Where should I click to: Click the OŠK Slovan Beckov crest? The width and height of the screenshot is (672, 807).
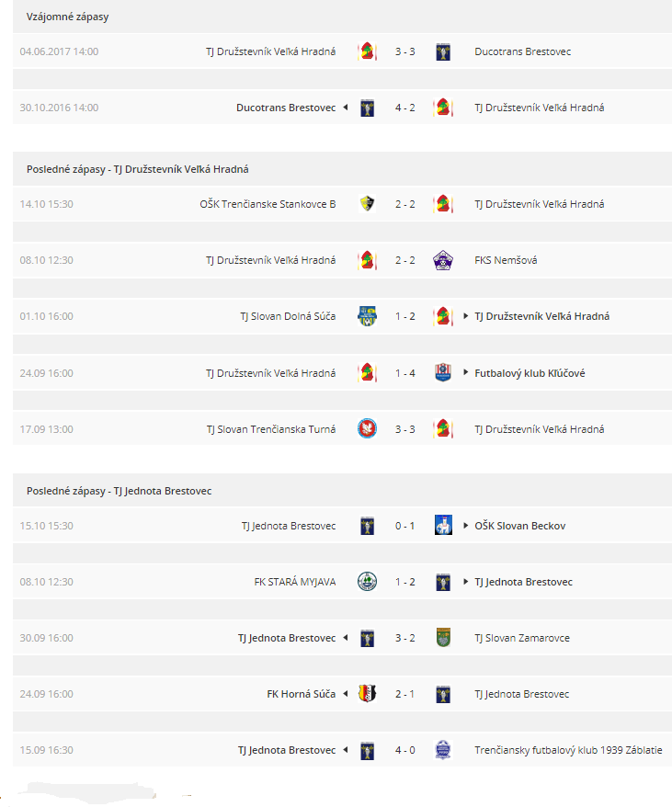[443, 526]
